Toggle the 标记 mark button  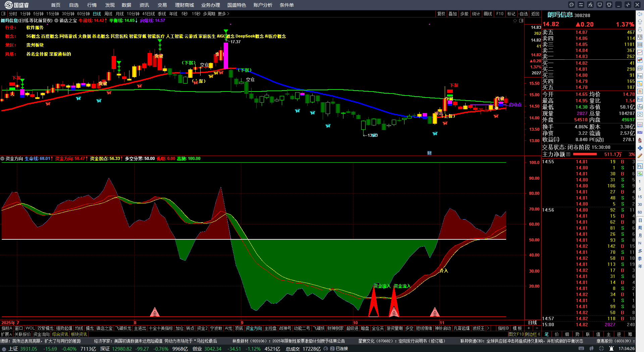tap(511, 14)
